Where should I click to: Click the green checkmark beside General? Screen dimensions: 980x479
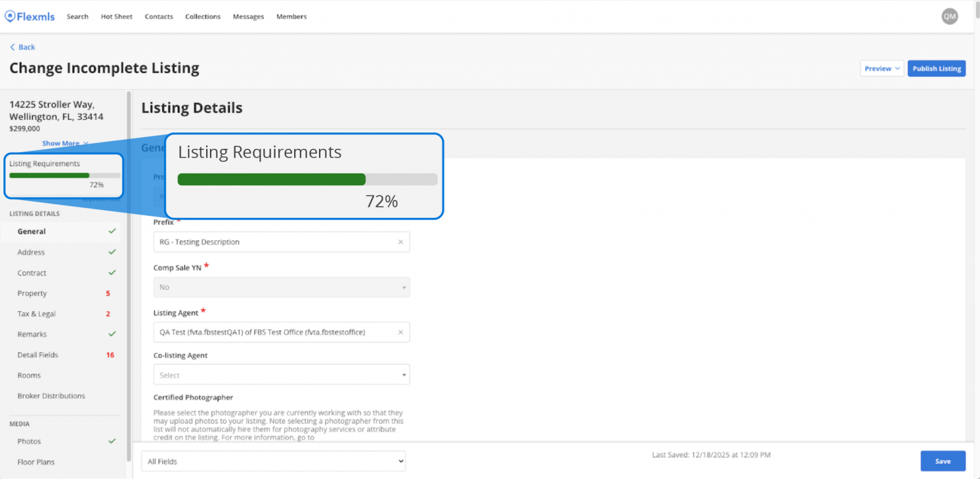(x=112, y=231)
